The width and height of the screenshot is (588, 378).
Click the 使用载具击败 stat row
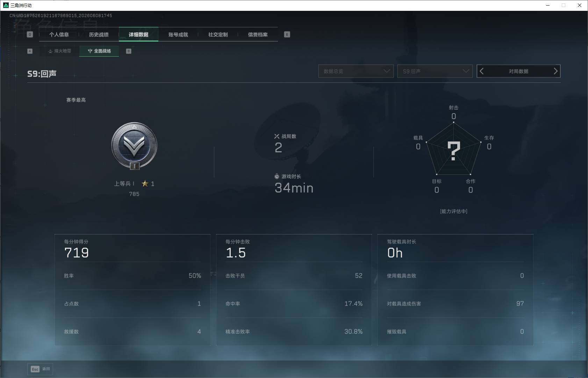(456, 276)
